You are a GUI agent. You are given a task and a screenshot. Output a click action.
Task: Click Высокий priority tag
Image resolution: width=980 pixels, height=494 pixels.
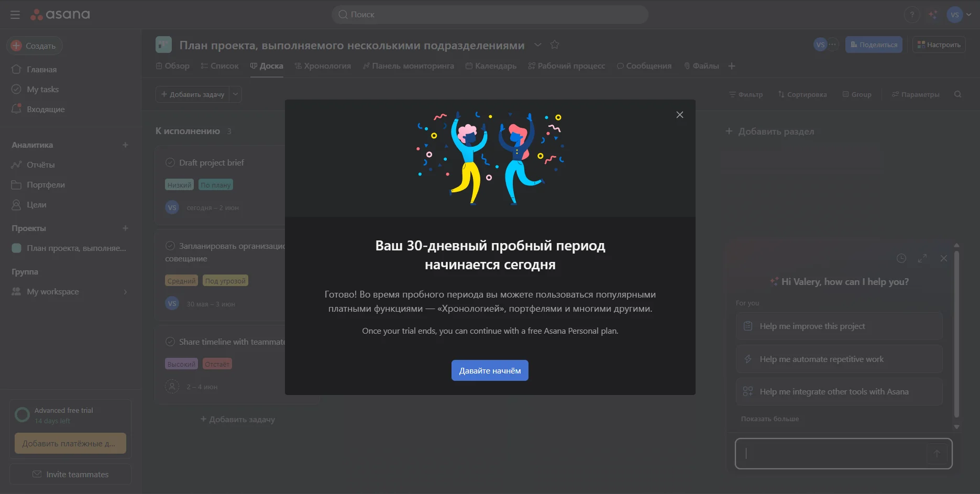click(x=181, y=364)
